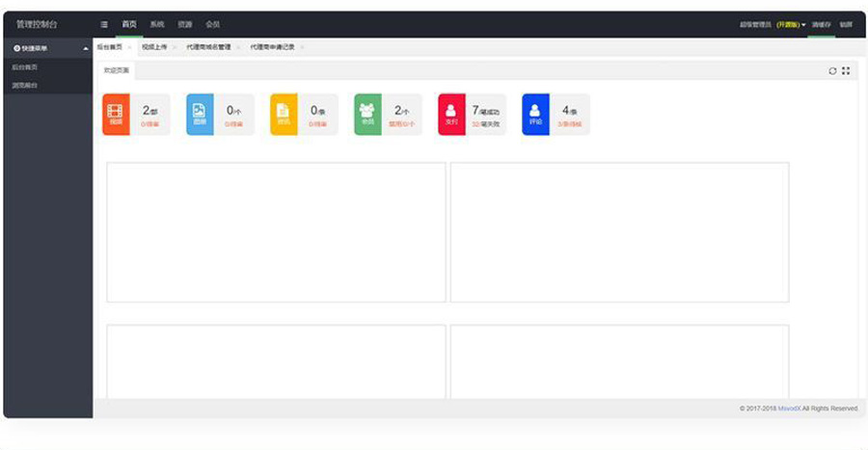Viewport: 868px width, 450px height.
Task: Click the green members (会员) stat icon
Action: (367, 115)
